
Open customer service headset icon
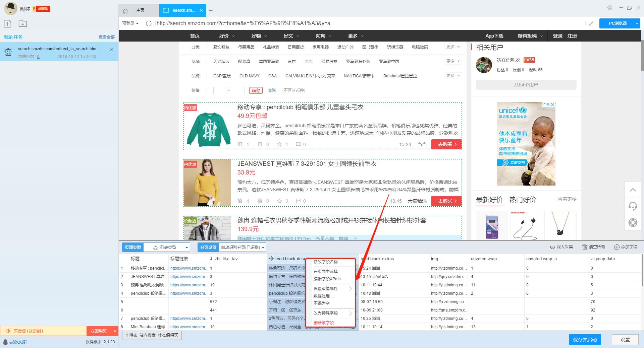point(633,206)
